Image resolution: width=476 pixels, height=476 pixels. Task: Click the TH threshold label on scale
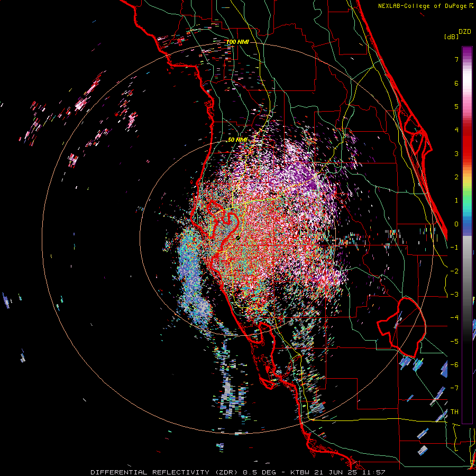coord(454,412)
